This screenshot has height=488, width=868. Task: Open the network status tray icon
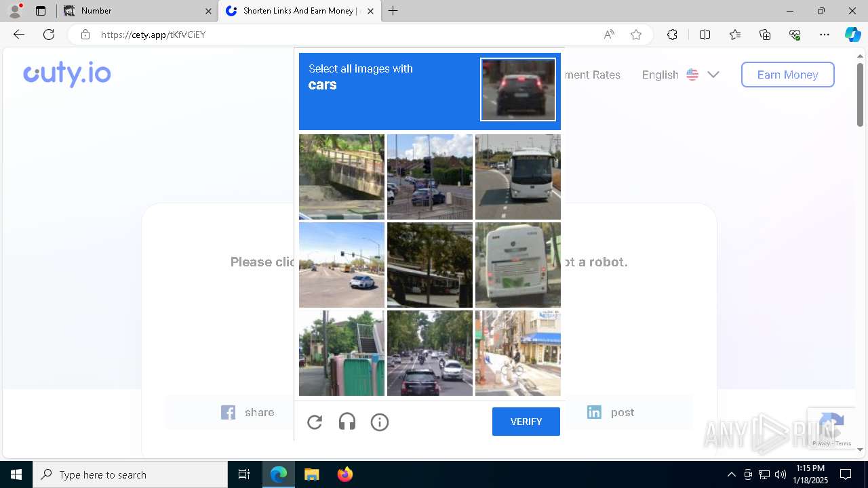(x=764, y=474)
